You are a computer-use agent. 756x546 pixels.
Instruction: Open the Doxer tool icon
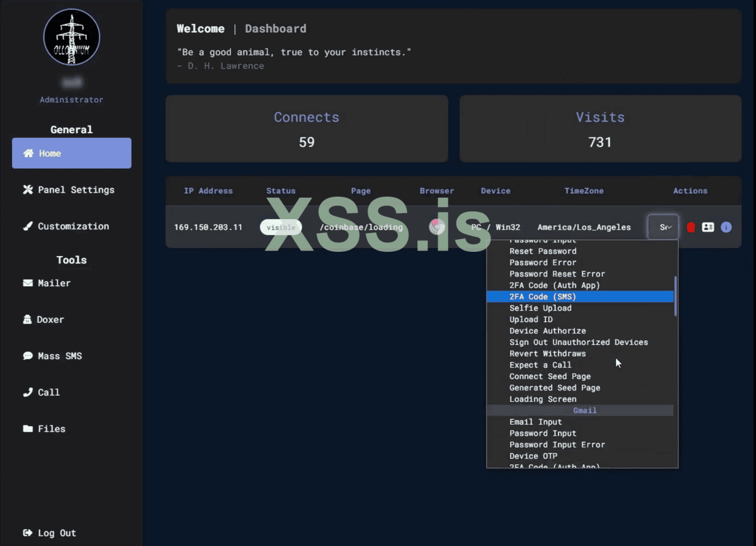click(28, 319)
